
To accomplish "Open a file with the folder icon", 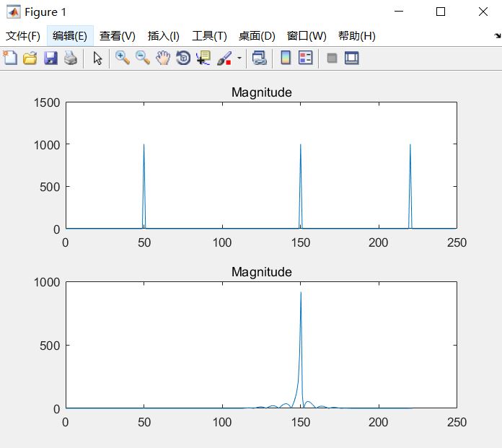I will click(30, 58).
